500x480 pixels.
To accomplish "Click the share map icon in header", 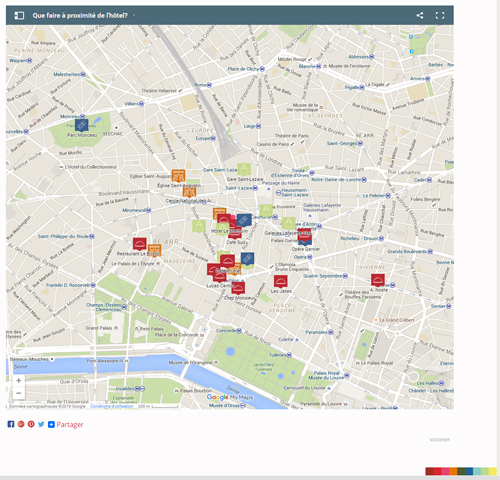I will pos(420,15).
